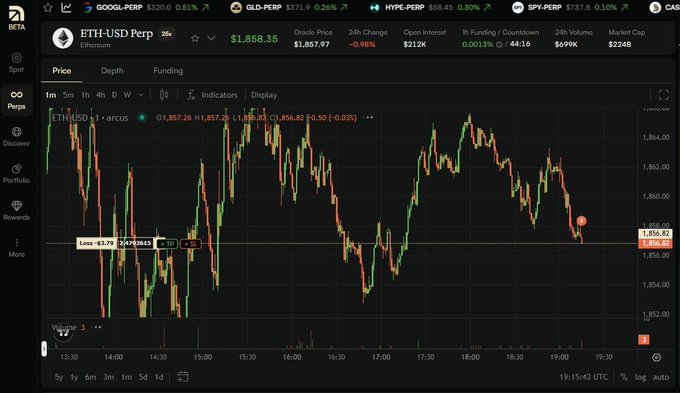Image resolution: width=680 pixels, height=393 pixels.
Task: Open the SPY-PERP ticker
Action: point(569,7)
